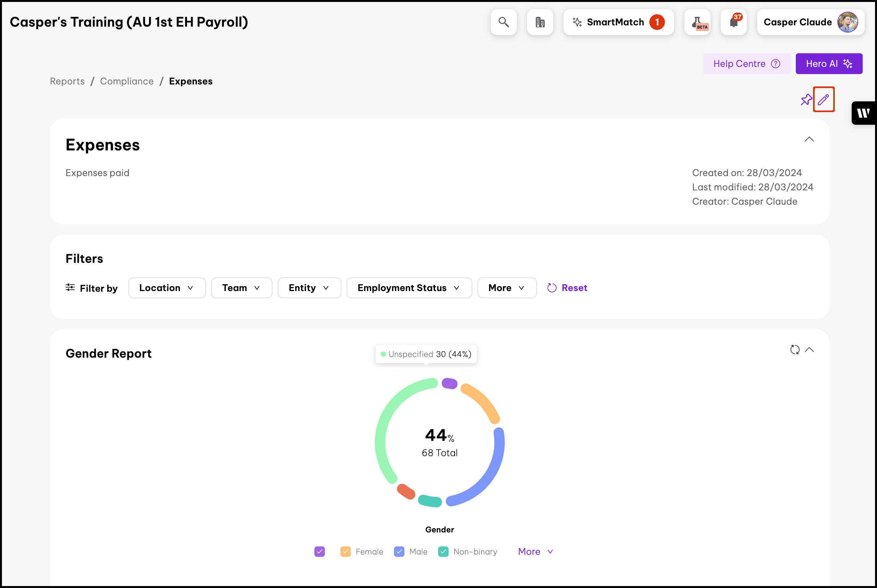
Task: Open Casper Claude profile menu
Action: (810, 22)
